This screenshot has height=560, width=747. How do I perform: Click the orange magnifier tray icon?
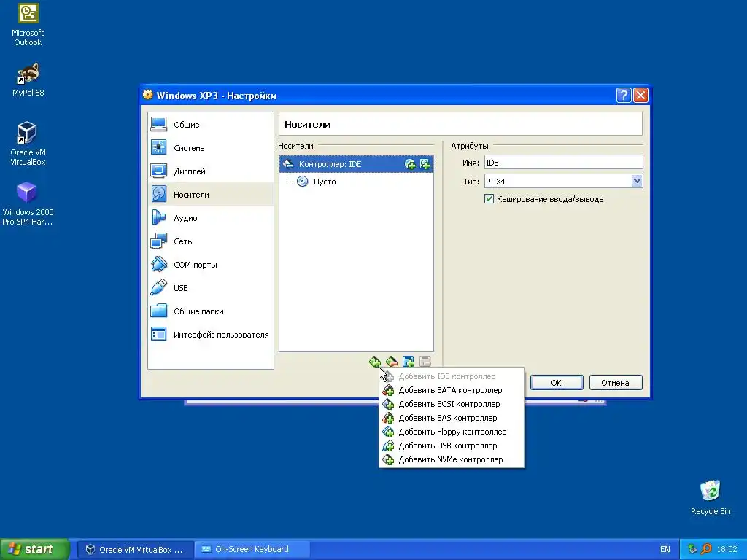(706, 549)
